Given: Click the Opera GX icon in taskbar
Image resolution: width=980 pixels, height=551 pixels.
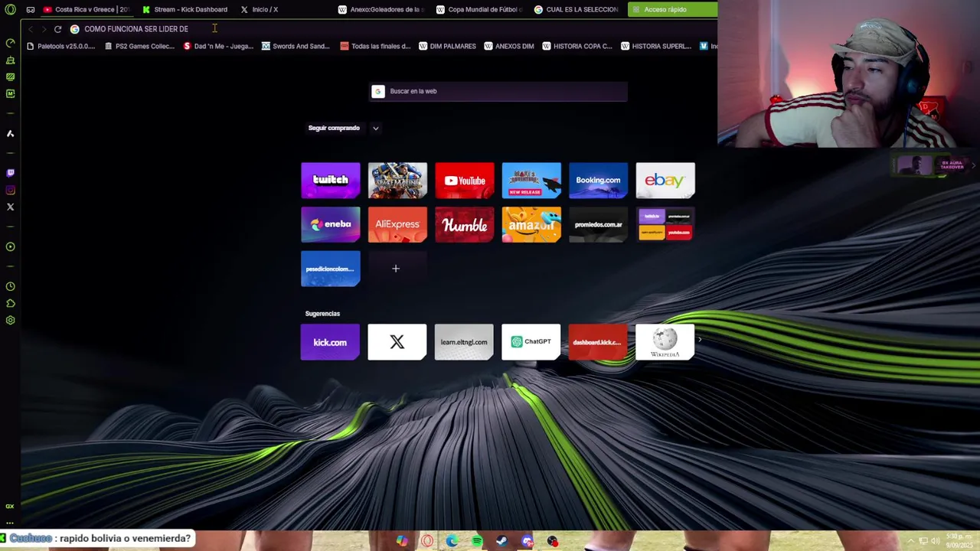Looking at the screenshot, I should click(427, 542).
